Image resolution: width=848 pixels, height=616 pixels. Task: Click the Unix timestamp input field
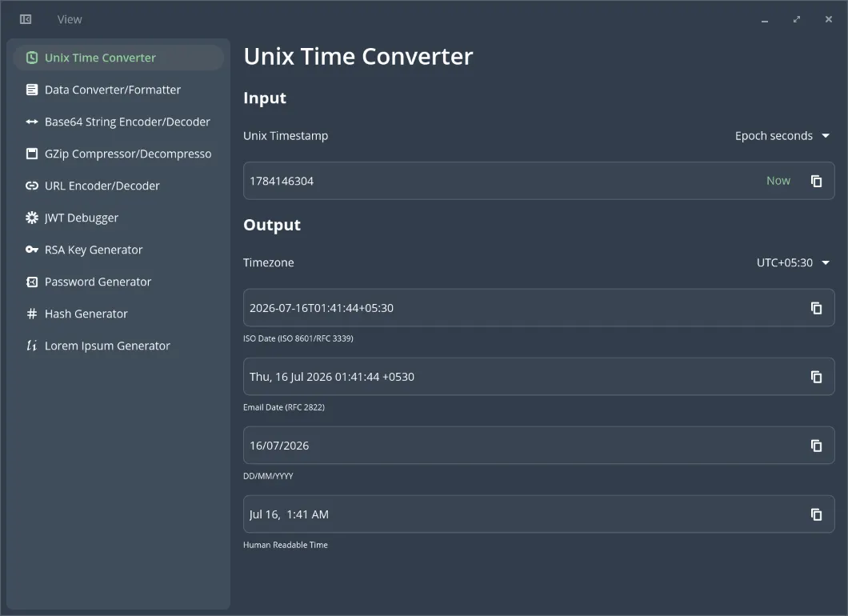pos(538,181)
